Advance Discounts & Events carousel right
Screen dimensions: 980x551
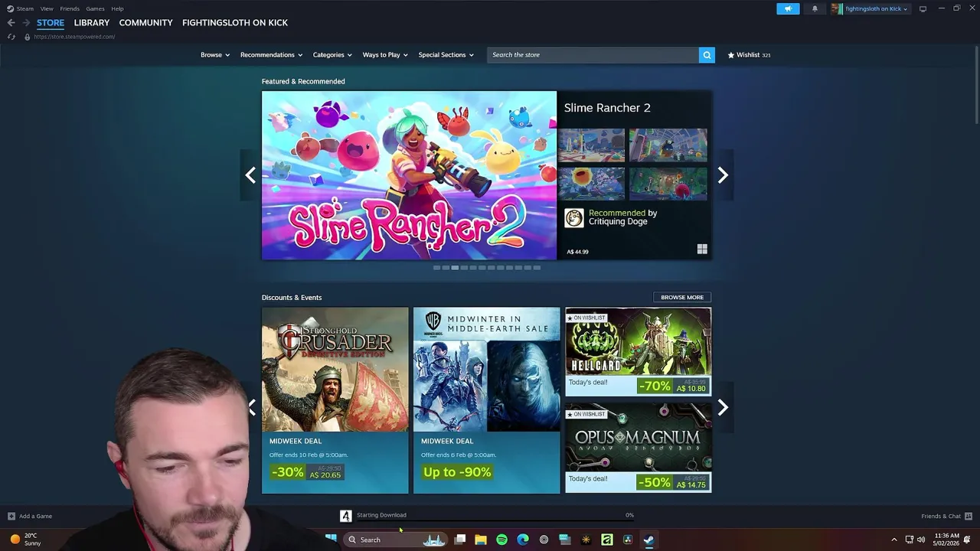click(723, 408)
